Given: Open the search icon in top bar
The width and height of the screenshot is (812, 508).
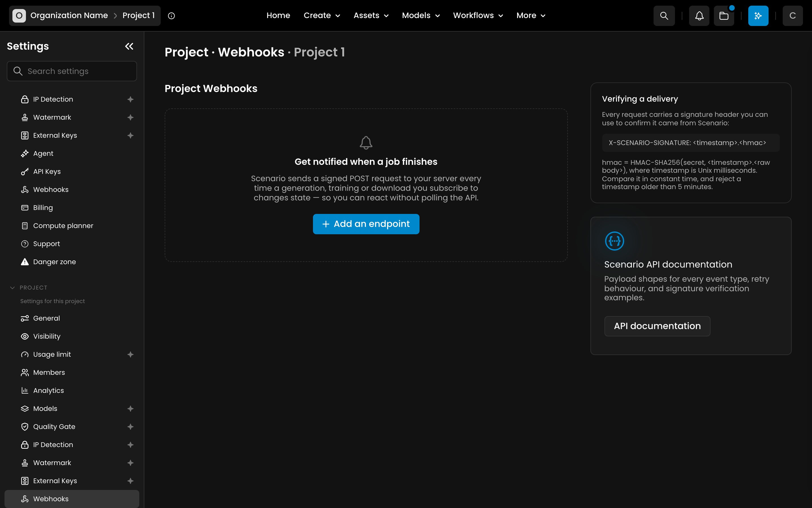Looking at the screenshot, I should pyautogui.click(x=664, y=16).
